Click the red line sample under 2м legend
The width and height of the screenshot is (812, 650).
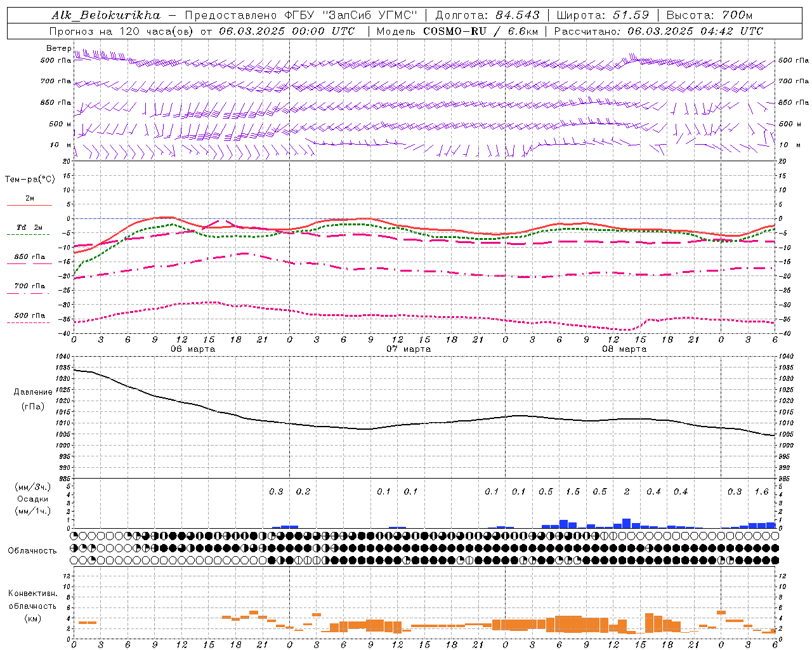click(29, 206)
